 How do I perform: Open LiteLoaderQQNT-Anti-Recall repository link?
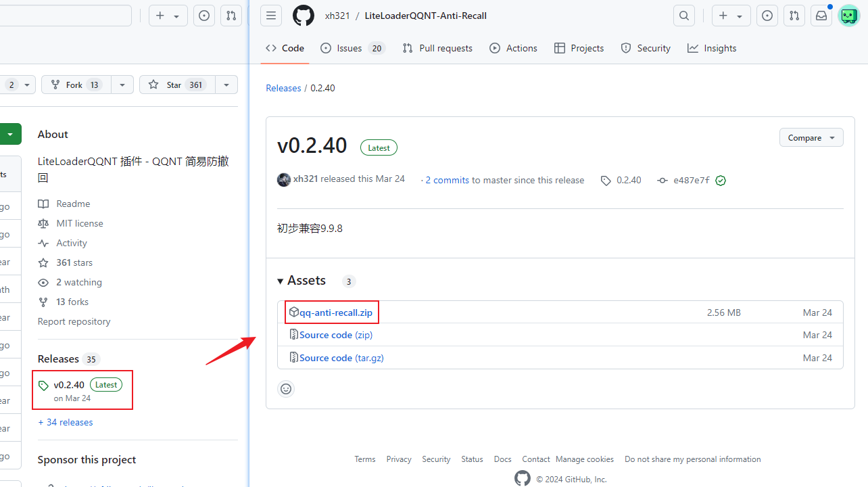pos(425,16)
